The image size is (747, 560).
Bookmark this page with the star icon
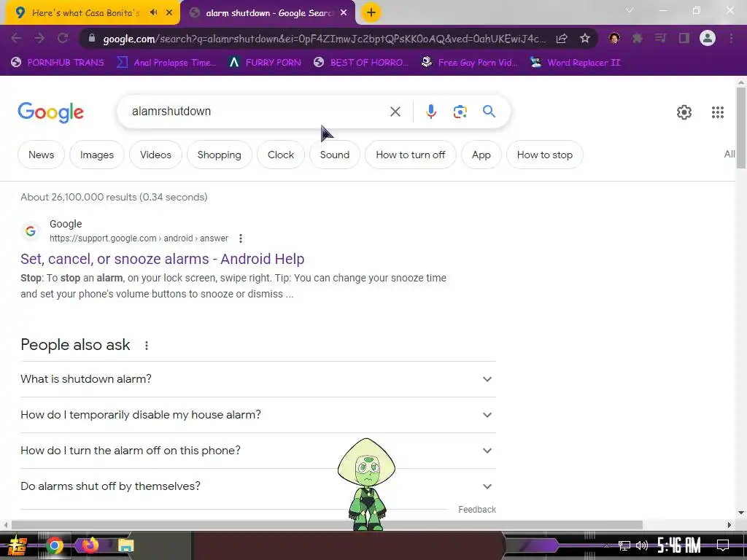pos(585,39)
